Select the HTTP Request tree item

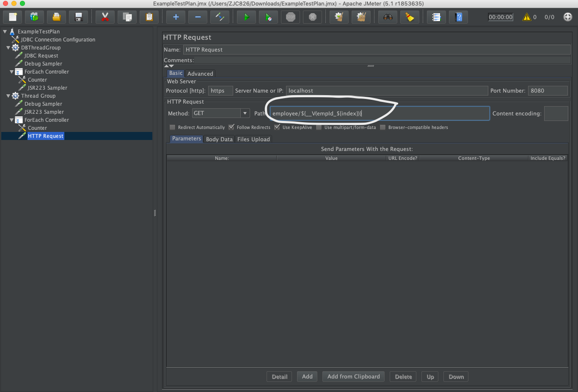point(46,136)
